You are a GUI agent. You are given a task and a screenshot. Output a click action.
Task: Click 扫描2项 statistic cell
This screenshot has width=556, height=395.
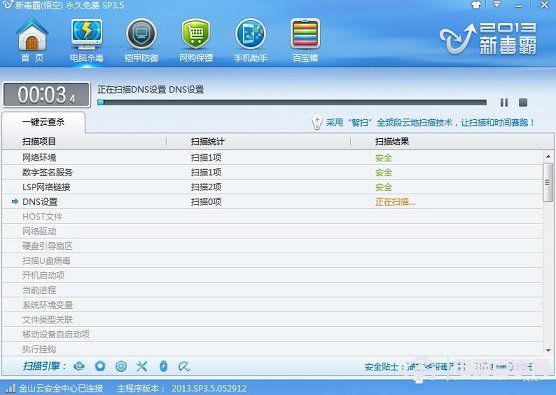tap(206, 187)
